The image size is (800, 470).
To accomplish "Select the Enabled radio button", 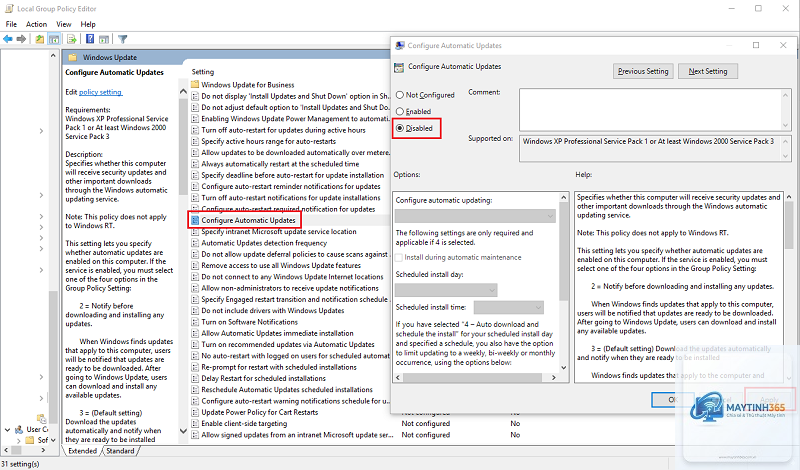I will (x=400, y=111).
